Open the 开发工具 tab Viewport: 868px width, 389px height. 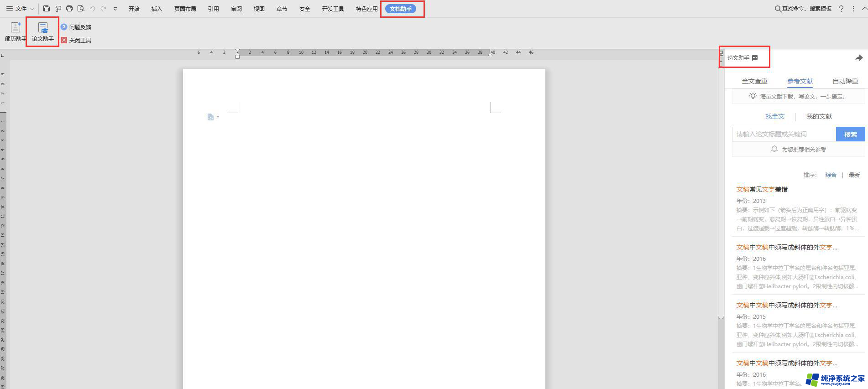pos(333,9)
